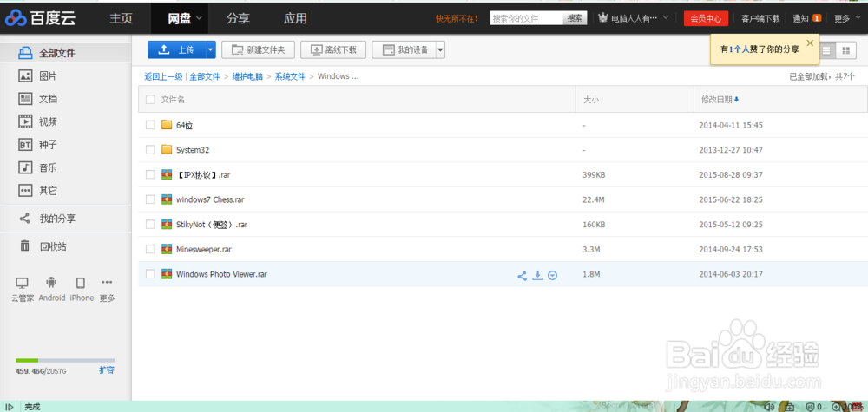This screenshot has width=868, height=412.
Task: Open the 更多 dropdown in top bar
Action: pos(845,18)
